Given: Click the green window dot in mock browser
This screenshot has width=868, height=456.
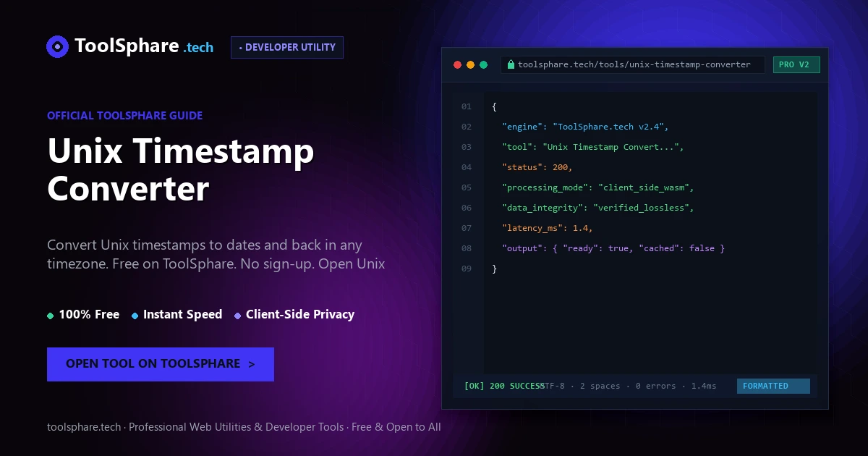Looking at the screenshot, I should click(483, 64).
